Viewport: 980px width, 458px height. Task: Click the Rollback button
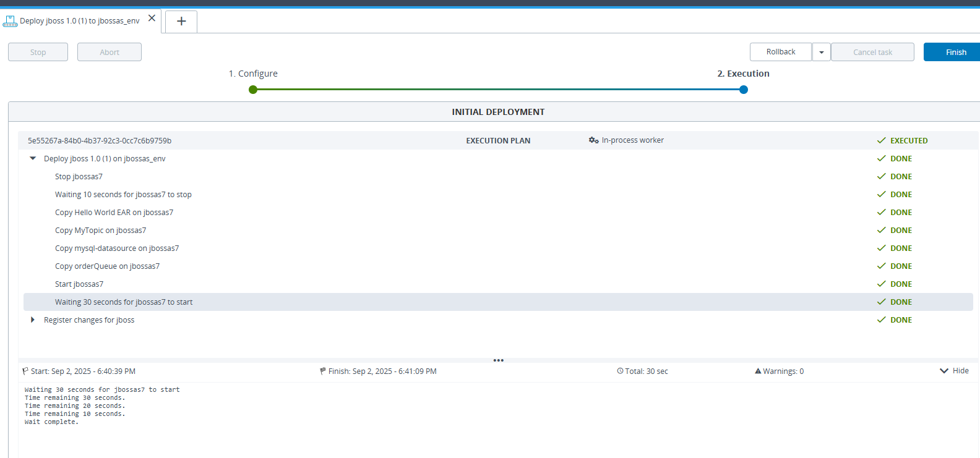click(780, 52)
